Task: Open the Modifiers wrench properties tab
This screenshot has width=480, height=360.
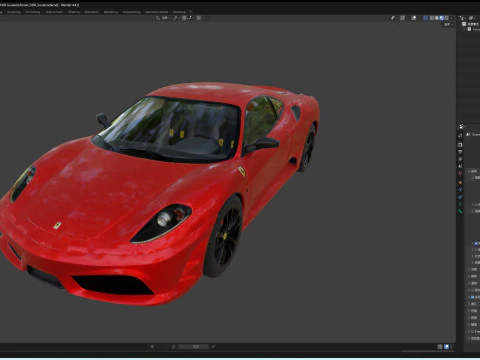Action: click(460, 190)
